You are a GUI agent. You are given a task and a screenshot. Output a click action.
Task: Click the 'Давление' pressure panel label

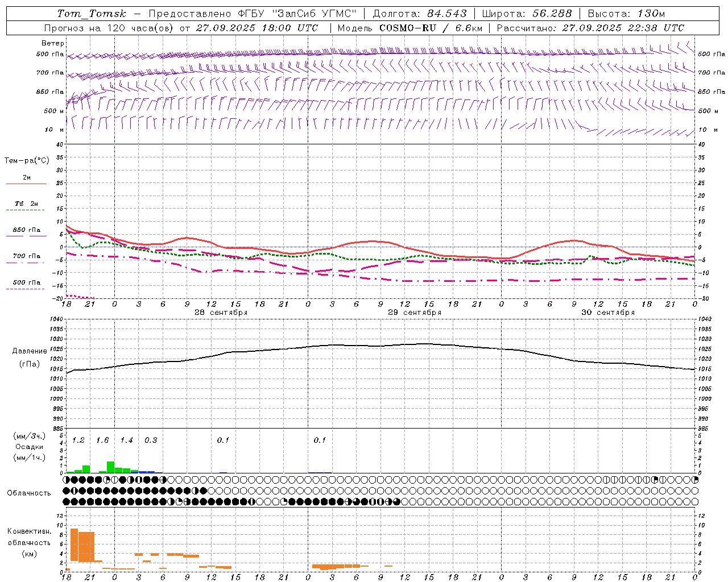point(30,351)
